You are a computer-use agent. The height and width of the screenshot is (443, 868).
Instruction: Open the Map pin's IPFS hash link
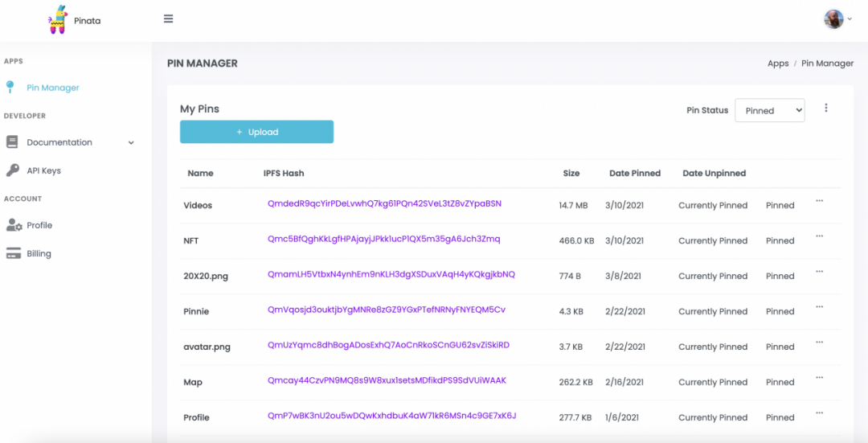click(387, 380)
